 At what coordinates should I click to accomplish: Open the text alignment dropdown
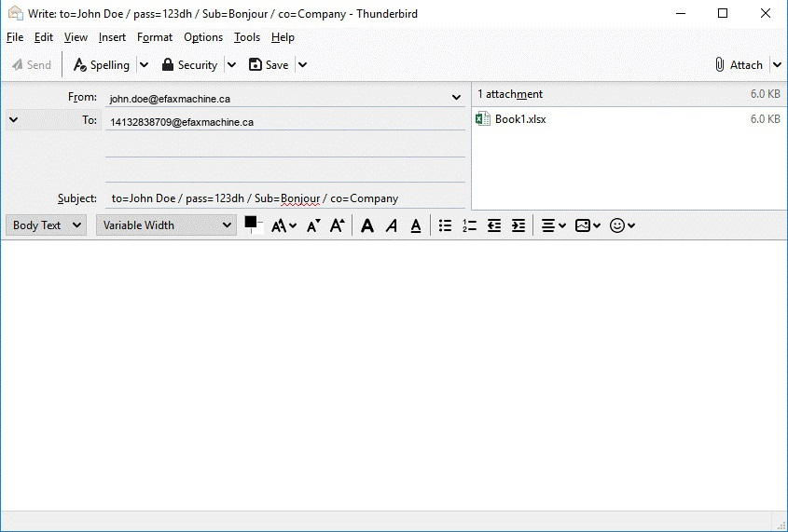click(553, 225)
